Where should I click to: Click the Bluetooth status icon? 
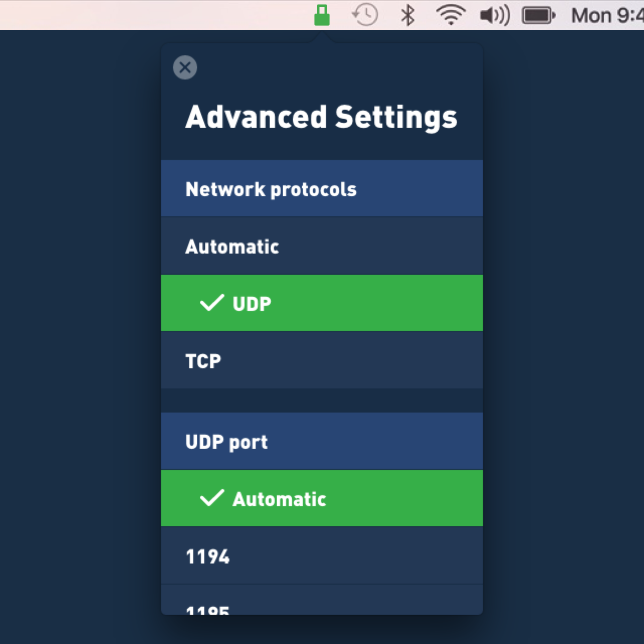(x=407, y=15)
